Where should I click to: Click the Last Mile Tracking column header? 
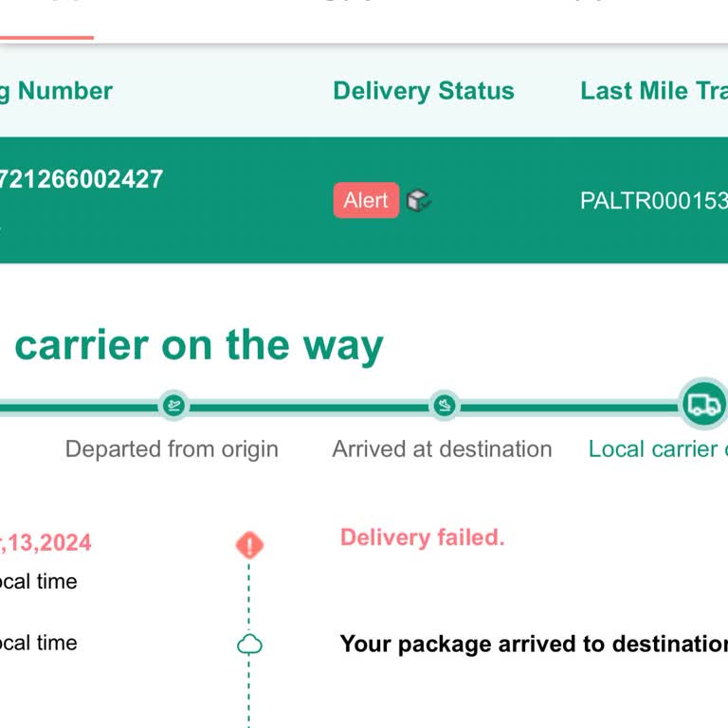click(654, 91)
